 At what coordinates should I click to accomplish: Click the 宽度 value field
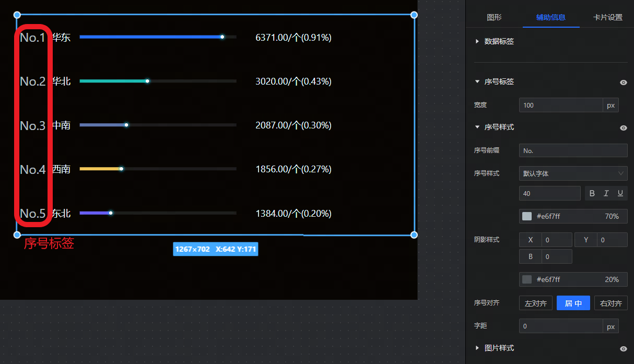(x=560, y=105)
